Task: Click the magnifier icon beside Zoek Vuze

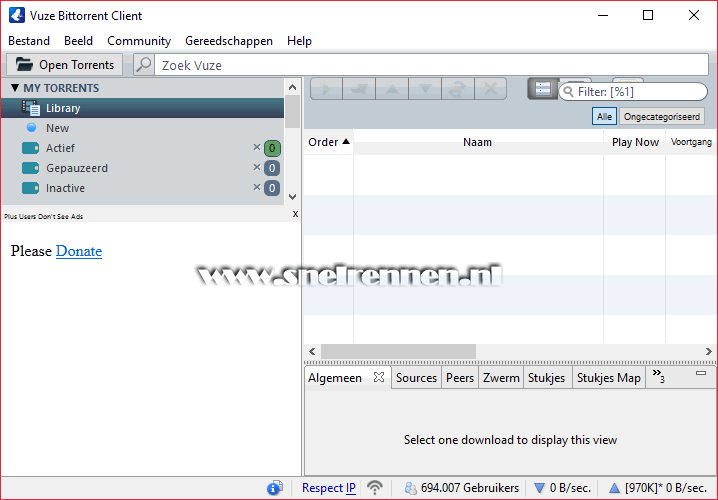Action: [x=144, y=65]
